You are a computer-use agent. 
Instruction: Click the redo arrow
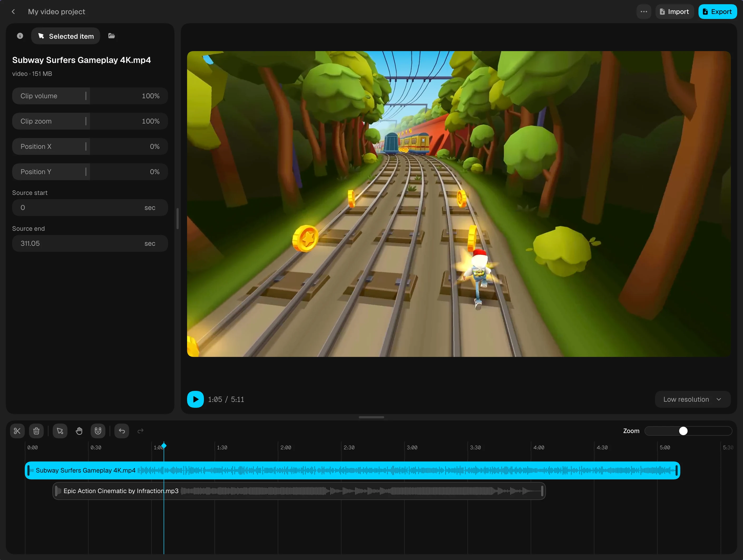coord(141,431)
